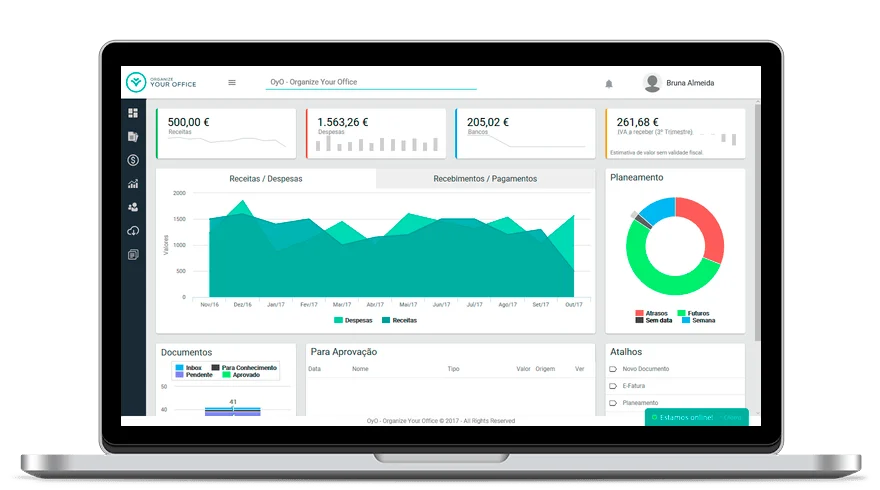Open the Novo Documento shortcut
Viewport: 880px width, 490px height.
coord(645,369)
